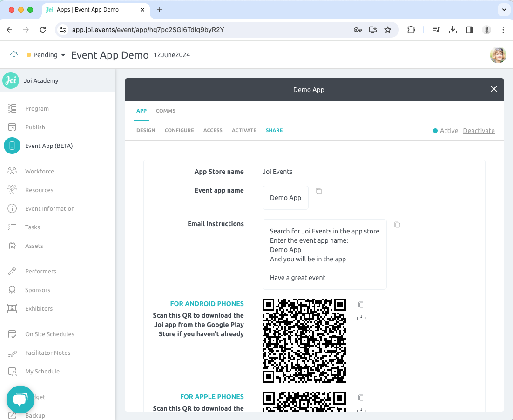Open the Chrome profile avatar

pyautogui.click(x=486, y=30)
